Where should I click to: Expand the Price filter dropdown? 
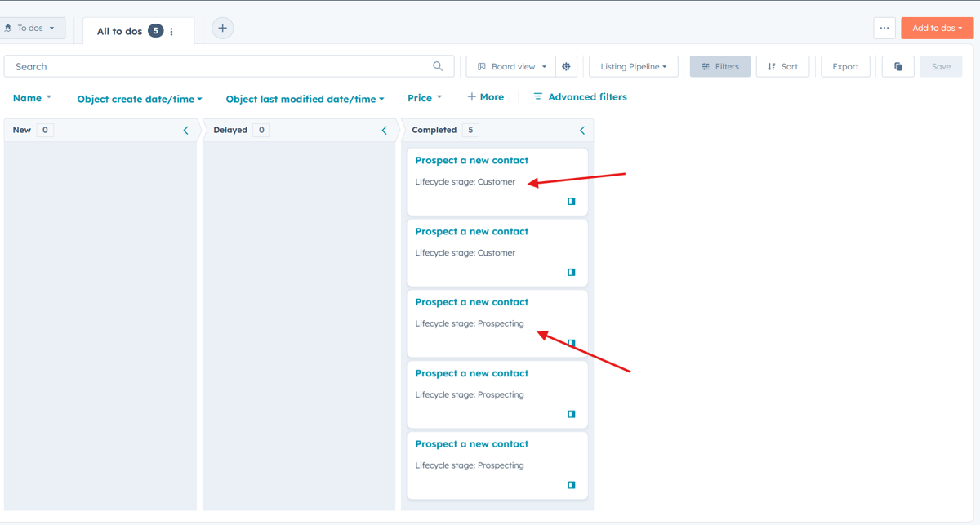coord(425,98)
